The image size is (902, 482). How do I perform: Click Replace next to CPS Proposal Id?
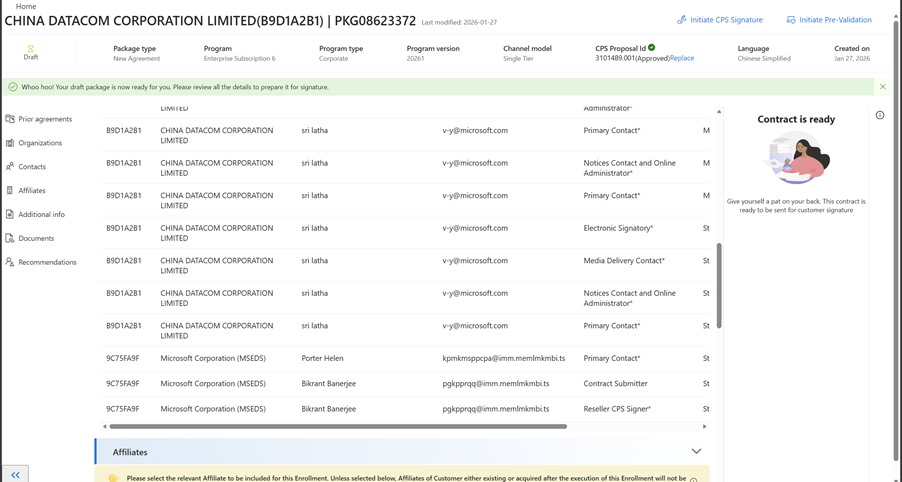click(x=682, y=58)
